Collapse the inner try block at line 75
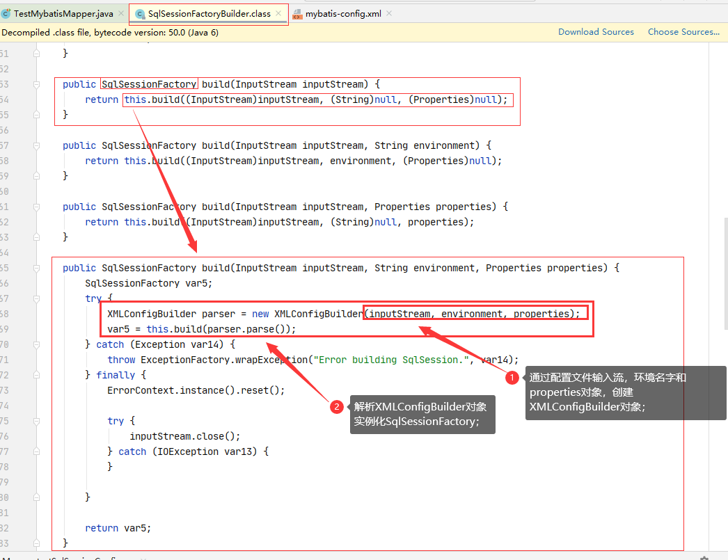 pyautogui.click(x=38, y=421)
